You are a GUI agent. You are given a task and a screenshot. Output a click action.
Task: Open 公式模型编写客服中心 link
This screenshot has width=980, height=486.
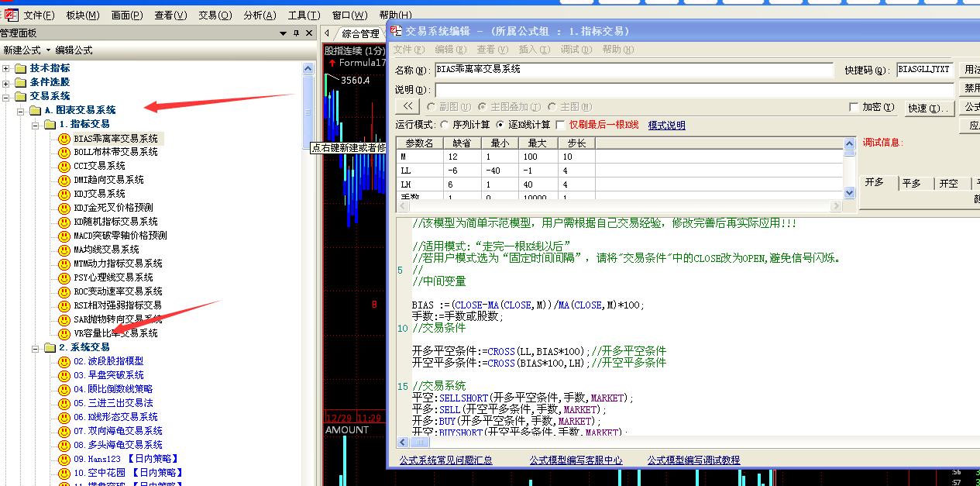pyautogui.click(x=576, y=460)
